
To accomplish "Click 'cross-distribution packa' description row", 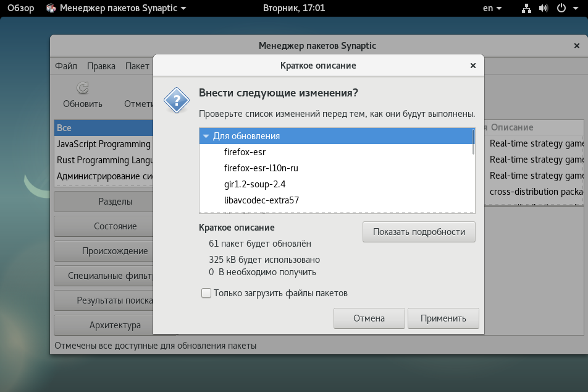I will coord(536,192).
